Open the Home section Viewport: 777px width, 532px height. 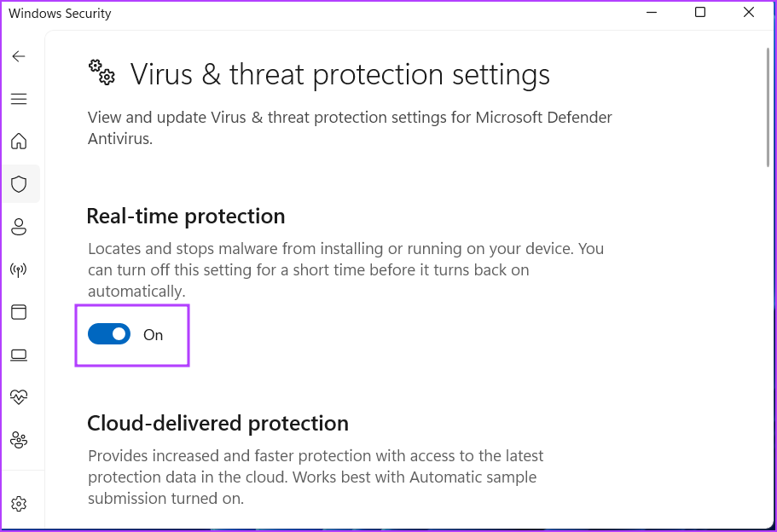click(x=19, y=141)
